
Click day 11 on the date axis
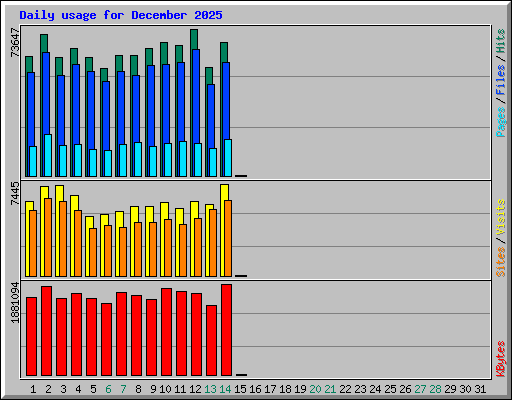click(180, 389)
